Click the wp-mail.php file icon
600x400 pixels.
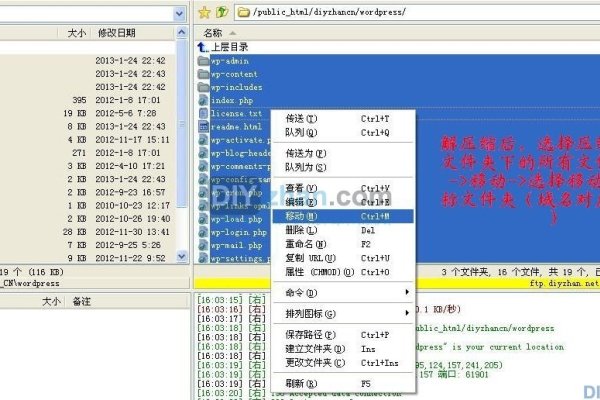pyautogui.click(x=204, y=246)
